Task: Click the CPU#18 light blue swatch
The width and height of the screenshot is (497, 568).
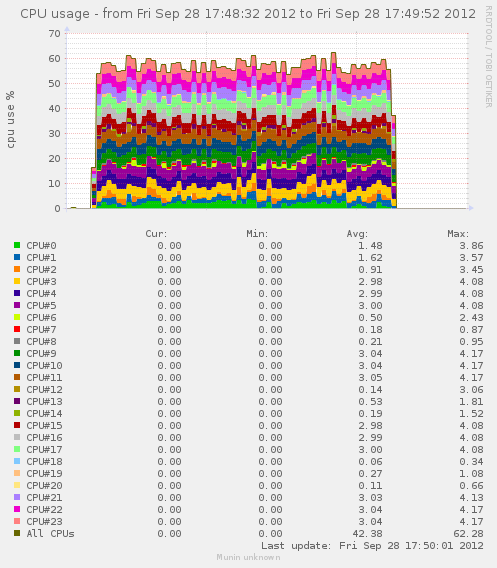Action: 17,461
